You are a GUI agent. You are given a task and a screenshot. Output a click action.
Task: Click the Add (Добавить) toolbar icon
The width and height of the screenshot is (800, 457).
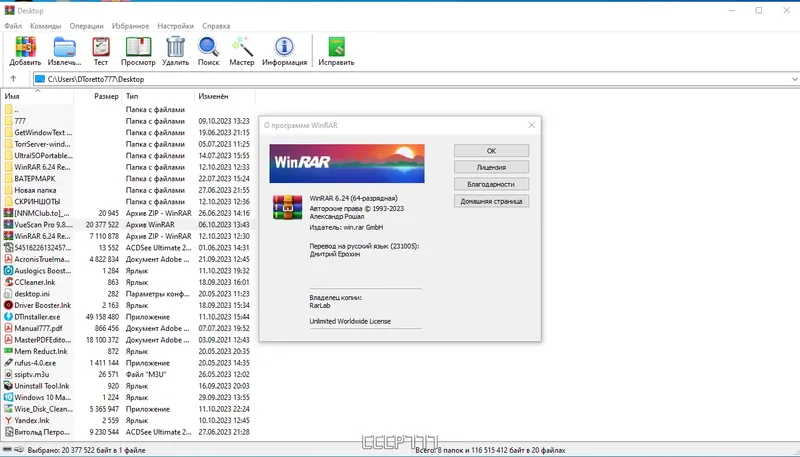[25, 47]
